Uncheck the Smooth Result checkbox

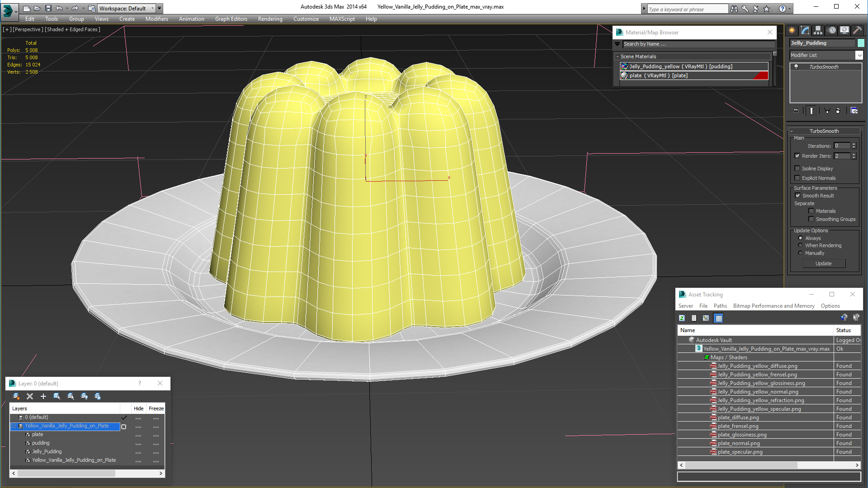point(797,196)
